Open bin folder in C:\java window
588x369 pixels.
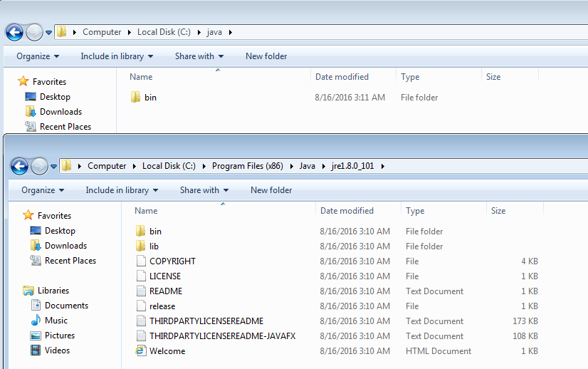coord(150,98)
